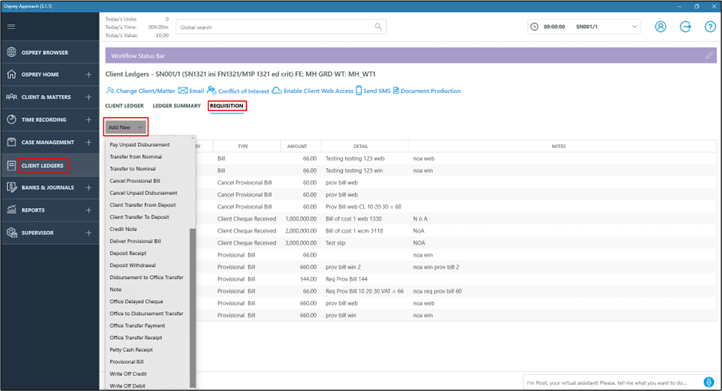
Task: Click the Change Client/Matter person icon
Action: point(110,91)
